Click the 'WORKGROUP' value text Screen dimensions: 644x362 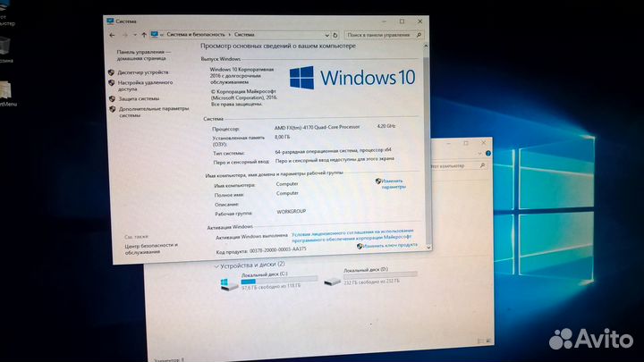[x=292, y=211]
